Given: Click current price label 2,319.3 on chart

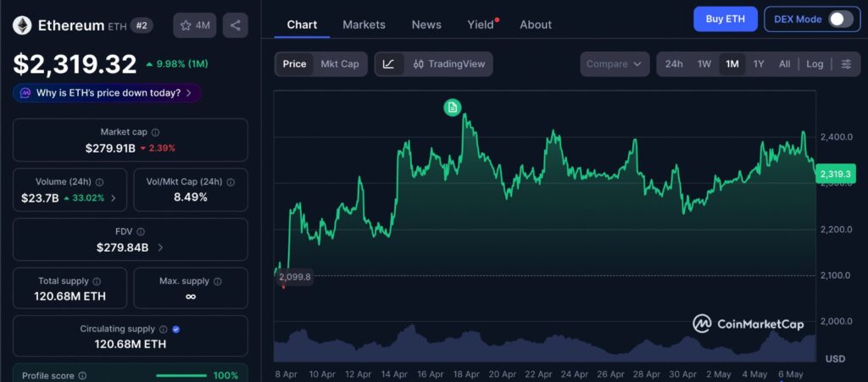Looking at the screenshot, I should (x=835, y=174).
